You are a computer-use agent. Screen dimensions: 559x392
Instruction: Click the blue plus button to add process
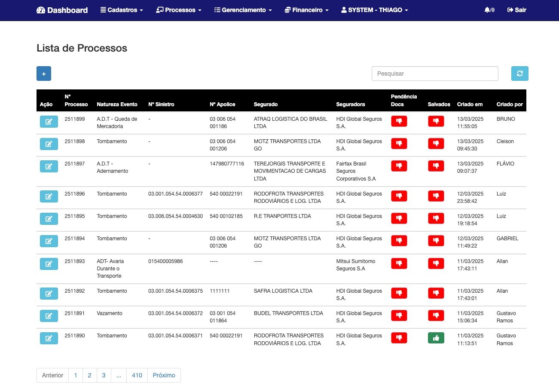(x=44, y=73)
